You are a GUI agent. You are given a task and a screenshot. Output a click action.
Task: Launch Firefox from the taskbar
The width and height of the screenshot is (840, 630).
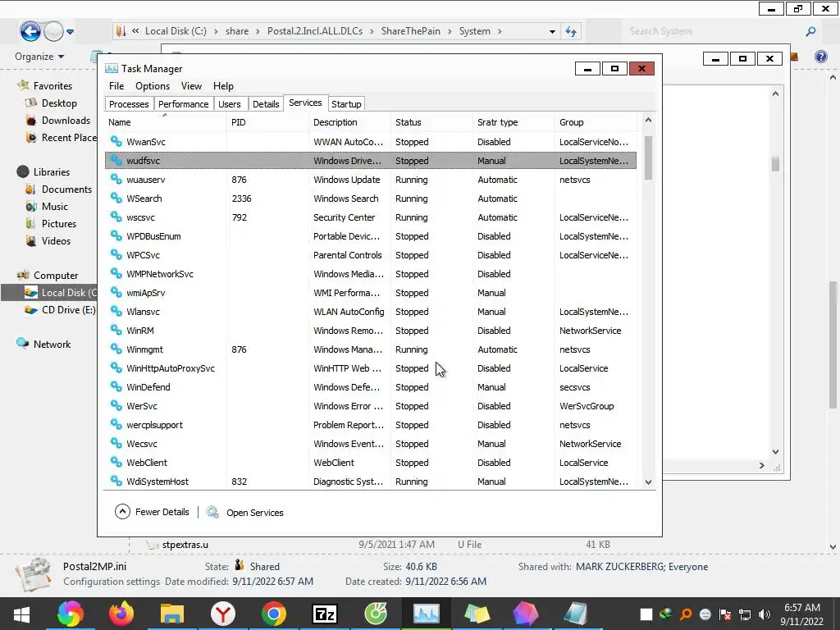click(x=121, y=614)
